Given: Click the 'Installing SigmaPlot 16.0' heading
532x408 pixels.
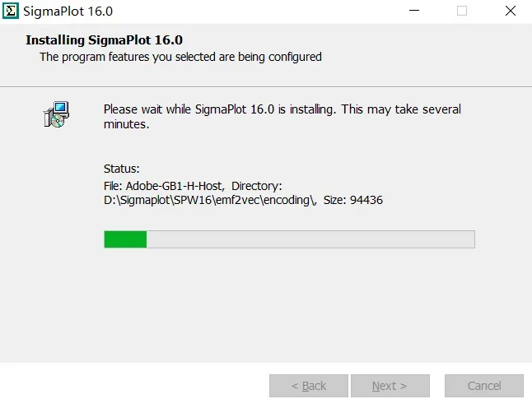Looking at the screenshot, I should [x=104, y=40].
